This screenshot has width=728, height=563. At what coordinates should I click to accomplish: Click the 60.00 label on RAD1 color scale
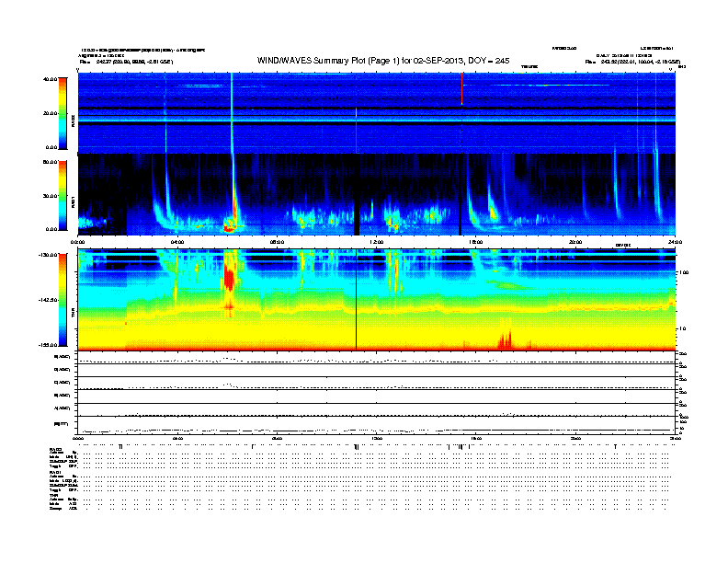[50, 162]
